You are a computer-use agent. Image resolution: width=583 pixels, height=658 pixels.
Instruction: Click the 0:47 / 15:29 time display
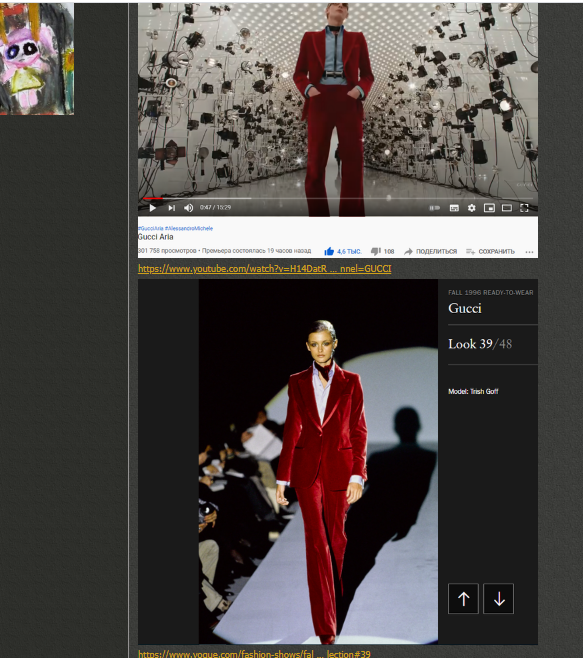(x=215, y=207)
